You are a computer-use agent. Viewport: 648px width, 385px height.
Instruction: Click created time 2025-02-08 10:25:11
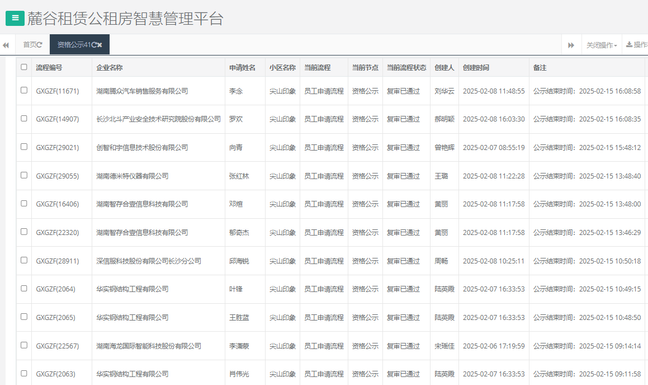494,261
